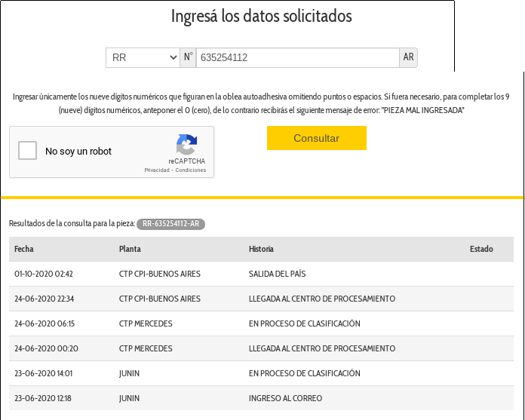This screenshot has height=420, width=525.
Task: Click the tracking number input field
Action: pyautogui.click(x=298, y=57)
